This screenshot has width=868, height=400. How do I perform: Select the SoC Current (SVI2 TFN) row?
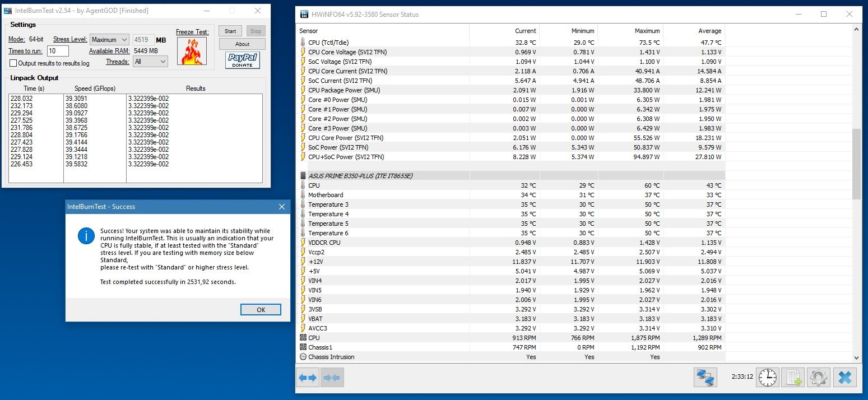510,81
